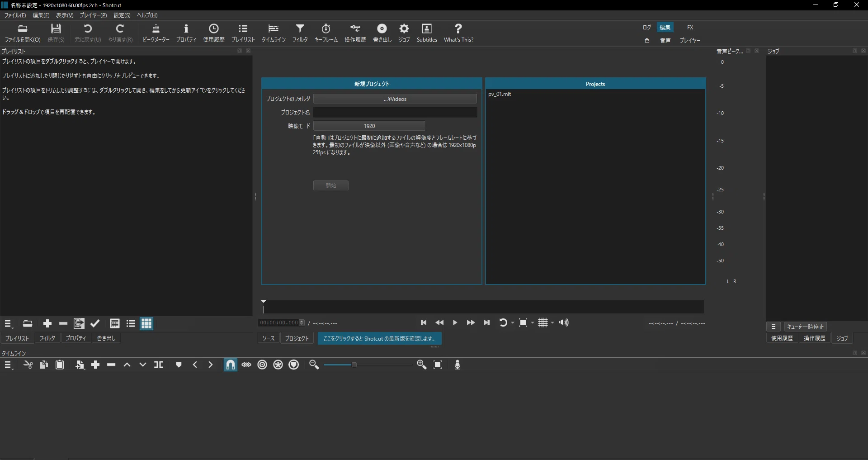Click the What's This? help icon
Screen dimensions: 868x460
pos(458,33)
